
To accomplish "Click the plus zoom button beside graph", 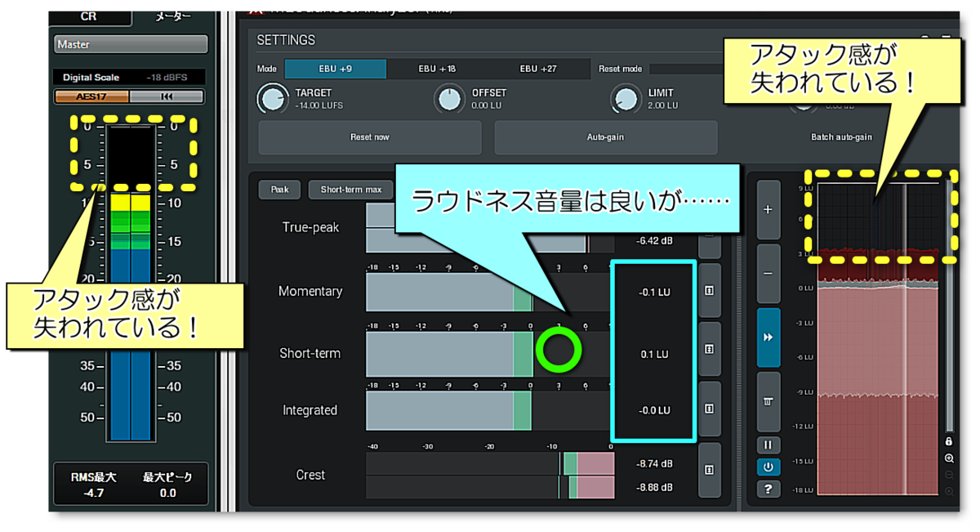I will tap(768, 209).
